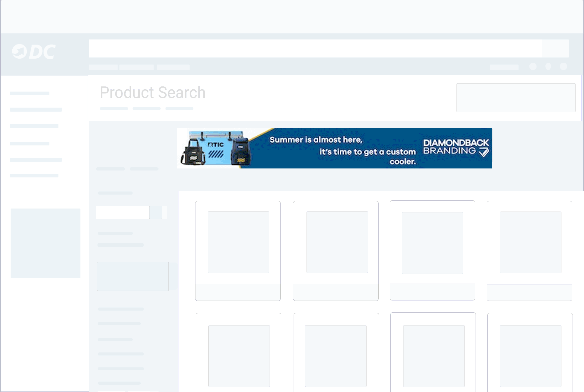Open the third product card in top row
This screenshot has height=392, width=584.
tap(433, 250)
